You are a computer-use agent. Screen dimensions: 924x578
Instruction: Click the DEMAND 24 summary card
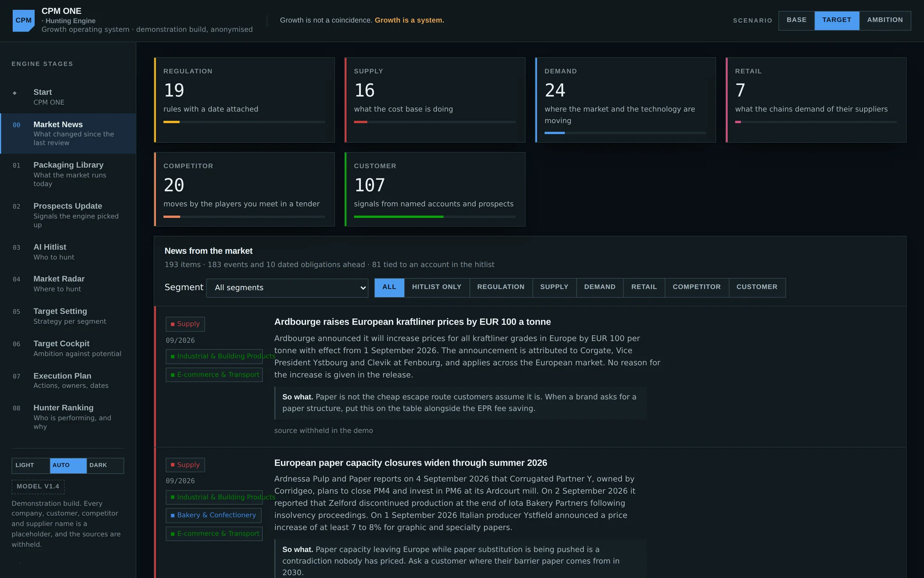tap(626, 100)
